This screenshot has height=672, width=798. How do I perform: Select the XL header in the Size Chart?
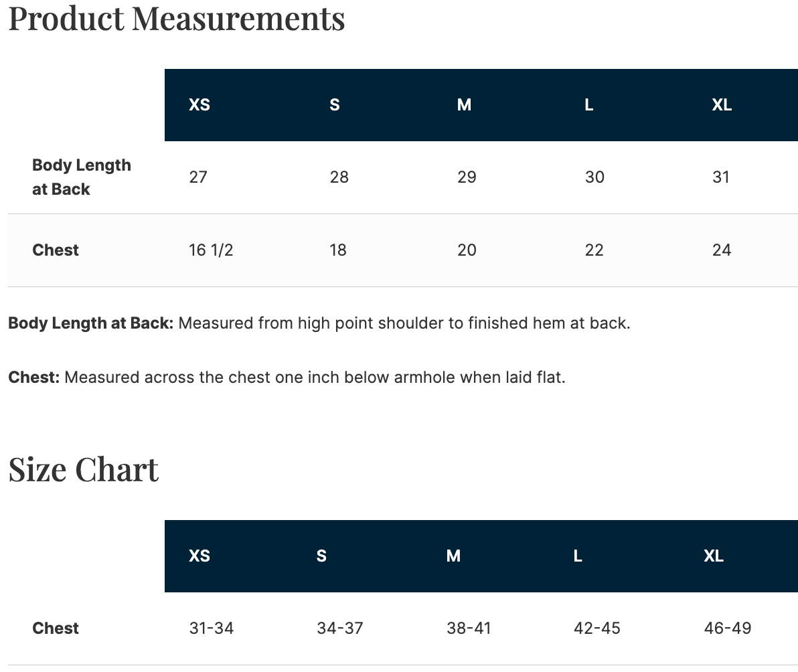pyautogui.click(x=714, y=556)
